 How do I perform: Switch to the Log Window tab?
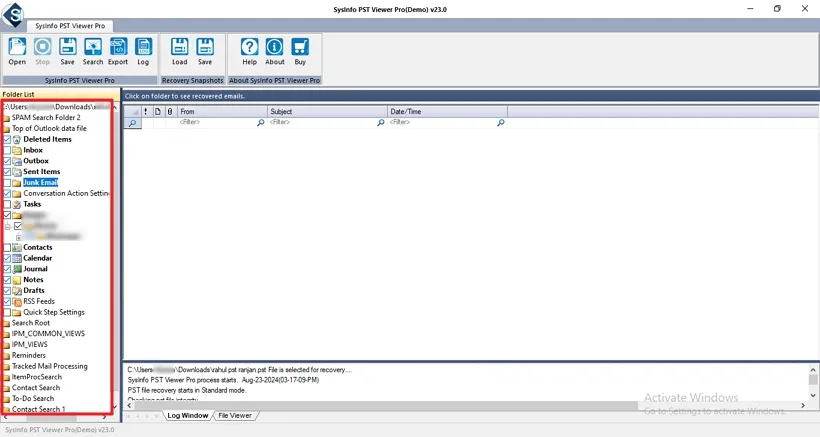click(188, 416)
